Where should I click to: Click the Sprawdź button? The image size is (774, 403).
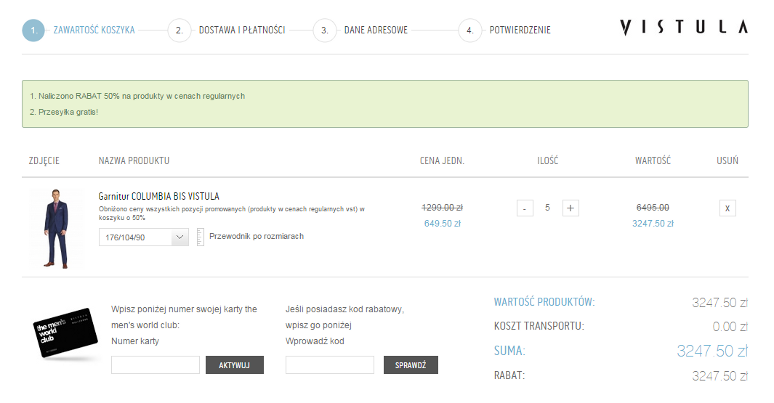[411, 365]
